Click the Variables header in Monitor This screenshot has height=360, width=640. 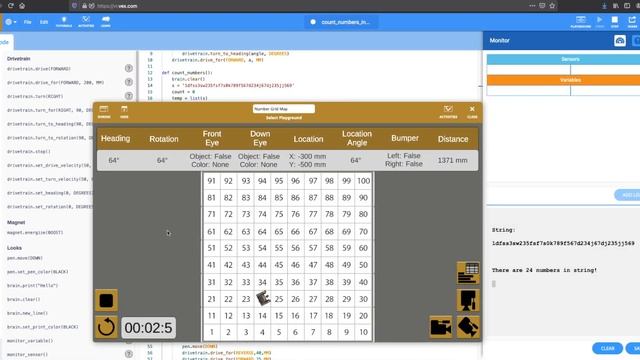[570, 80]
